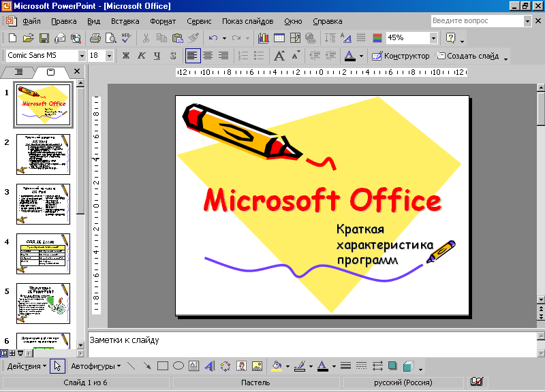
Task: Click the Decrease Font Size icon
Action: (x=296, y=56)
